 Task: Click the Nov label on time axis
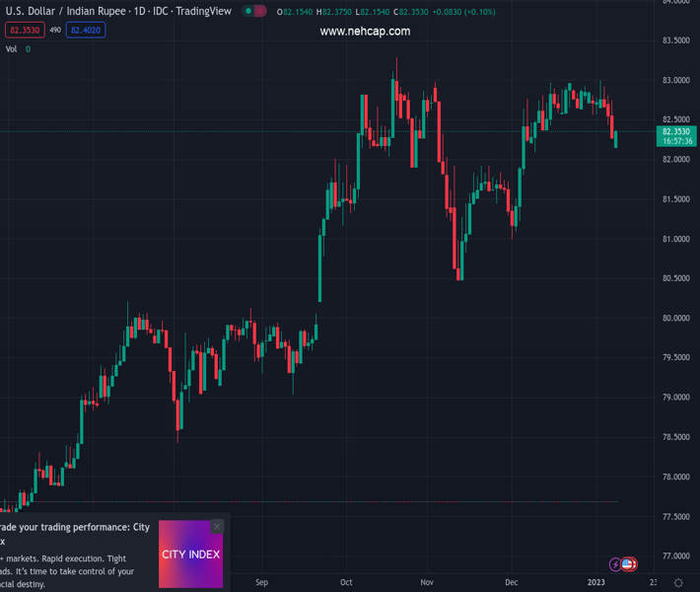tap(427, 583)
